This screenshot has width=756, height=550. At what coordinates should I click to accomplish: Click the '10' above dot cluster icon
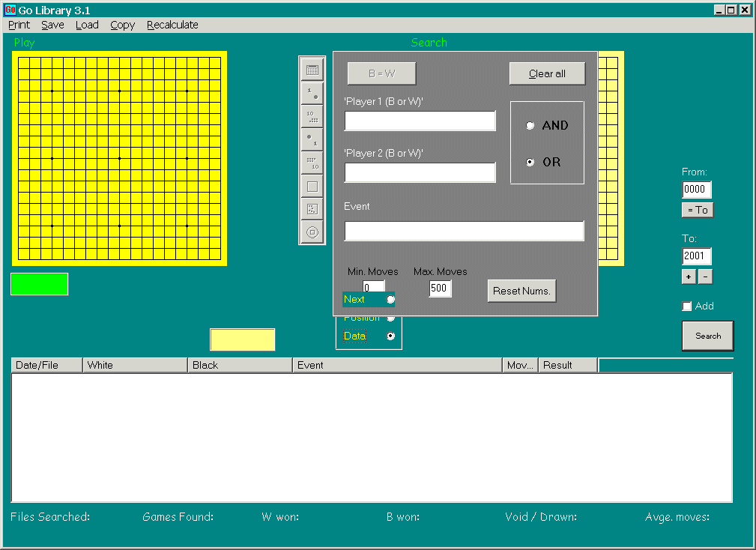pyautogui.click(x=312, y=116)
